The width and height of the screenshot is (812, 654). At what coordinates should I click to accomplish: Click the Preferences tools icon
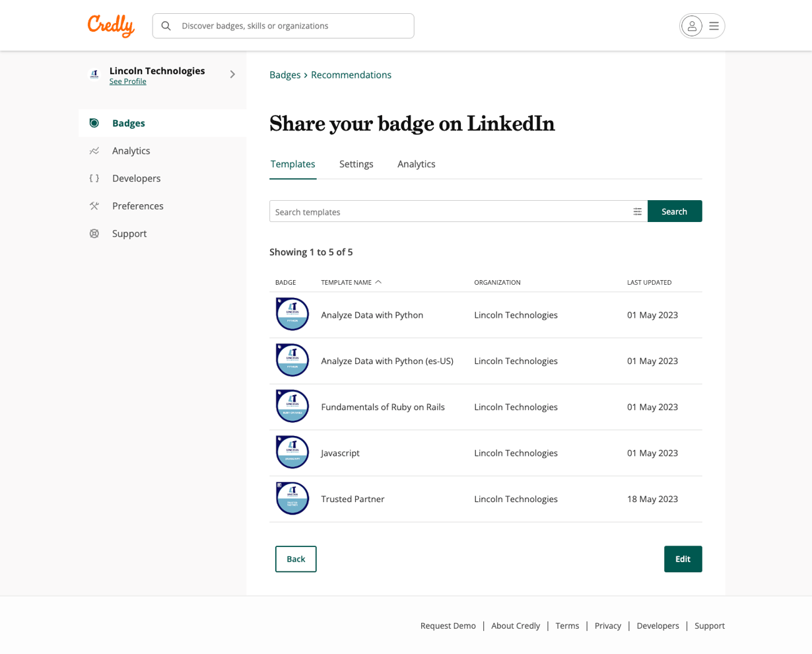[x=94, y=206]
